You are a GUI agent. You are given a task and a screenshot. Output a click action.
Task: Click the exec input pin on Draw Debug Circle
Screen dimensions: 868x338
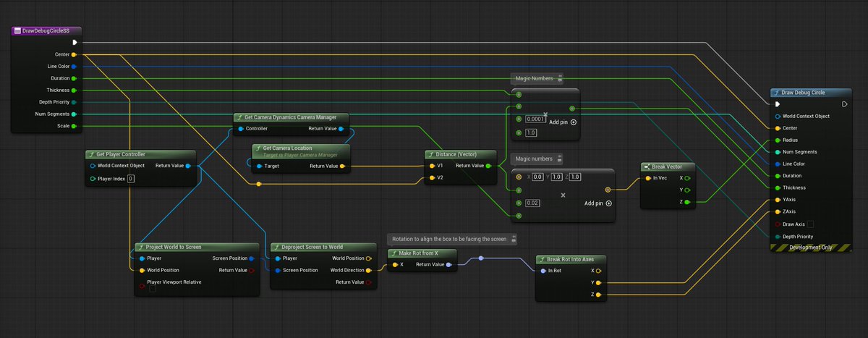[778, 104]
